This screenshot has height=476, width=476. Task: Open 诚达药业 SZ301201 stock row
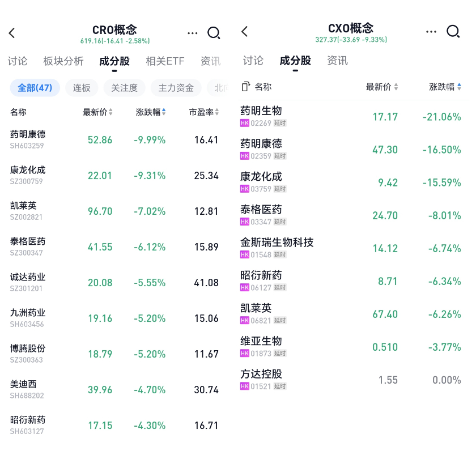[114, 282]
